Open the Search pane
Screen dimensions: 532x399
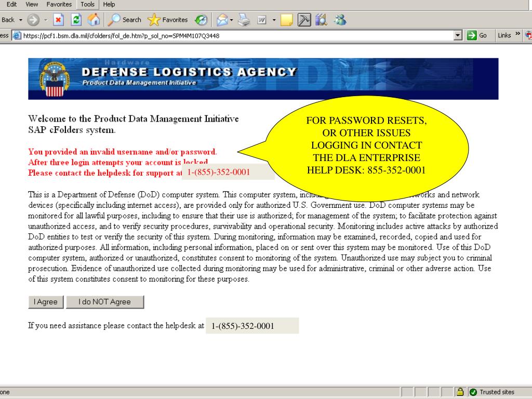(x=124, y=20)
